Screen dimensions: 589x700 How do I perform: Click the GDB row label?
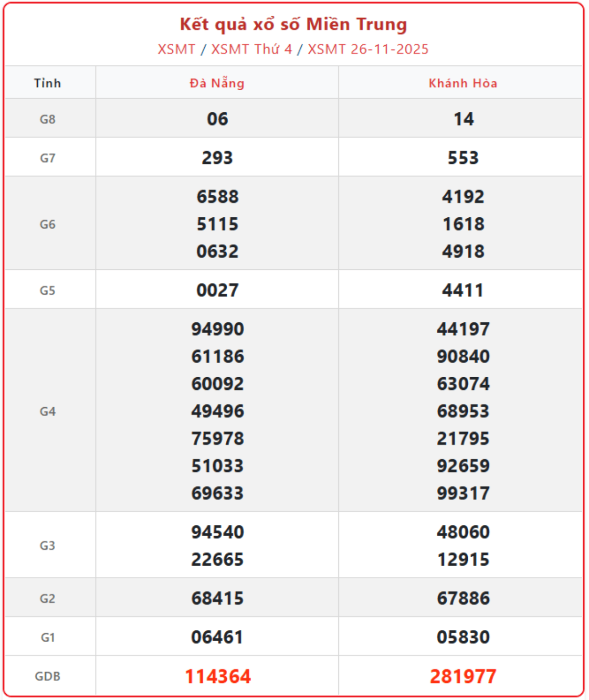48,676
